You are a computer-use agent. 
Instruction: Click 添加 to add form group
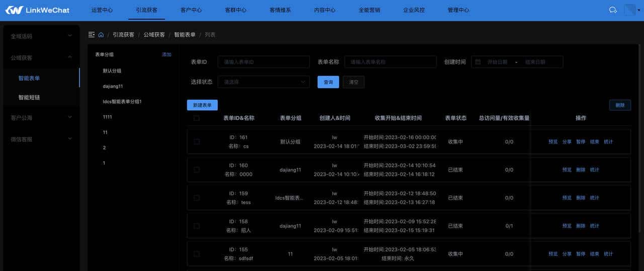click(x=167, y=54)
